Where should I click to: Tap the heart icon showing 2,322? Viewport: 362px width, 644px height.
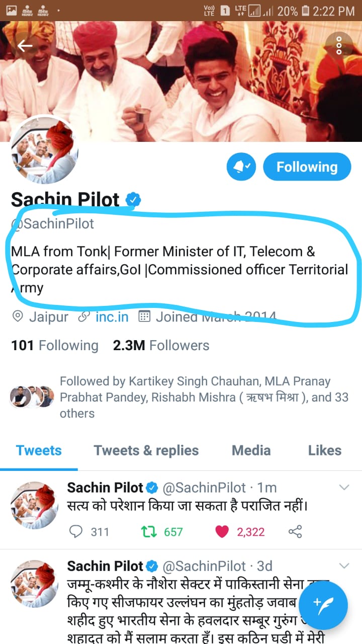[x=222, y=531]
